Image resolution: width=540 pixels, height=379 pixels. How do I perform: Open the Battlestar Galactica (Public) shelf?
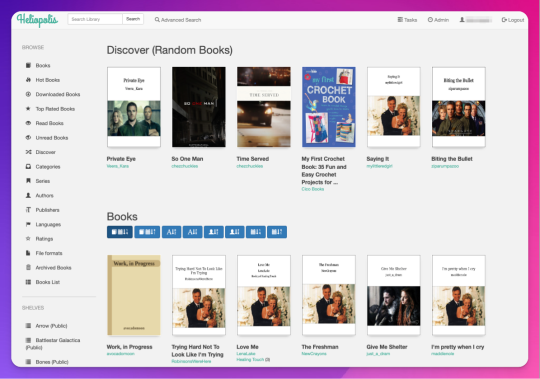(x=53, y=344)
